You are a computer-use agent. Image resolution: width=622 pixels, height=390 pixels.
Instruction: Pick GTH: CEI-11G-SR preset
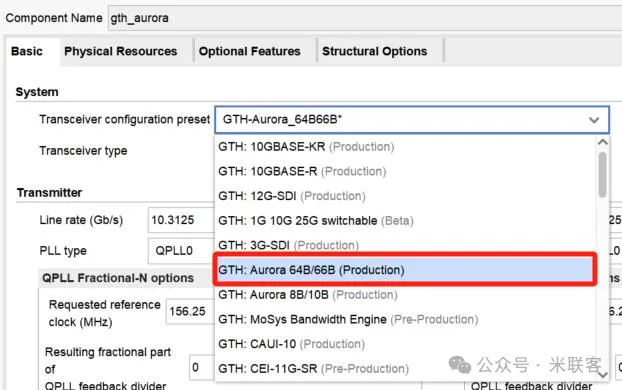pyautogui.click(x=405, y=369)
